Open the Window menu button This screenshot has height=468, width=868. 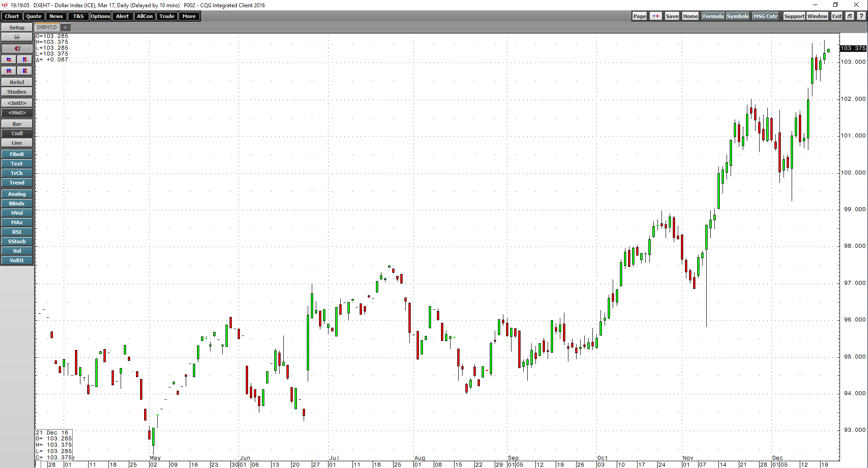tap(817, 16)
